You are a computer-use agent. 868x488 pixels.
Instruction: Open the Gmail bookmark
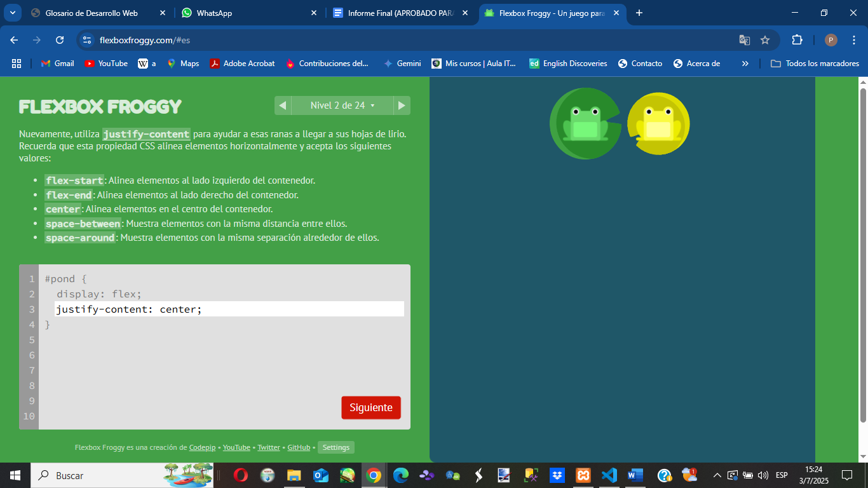coord(58,64)
